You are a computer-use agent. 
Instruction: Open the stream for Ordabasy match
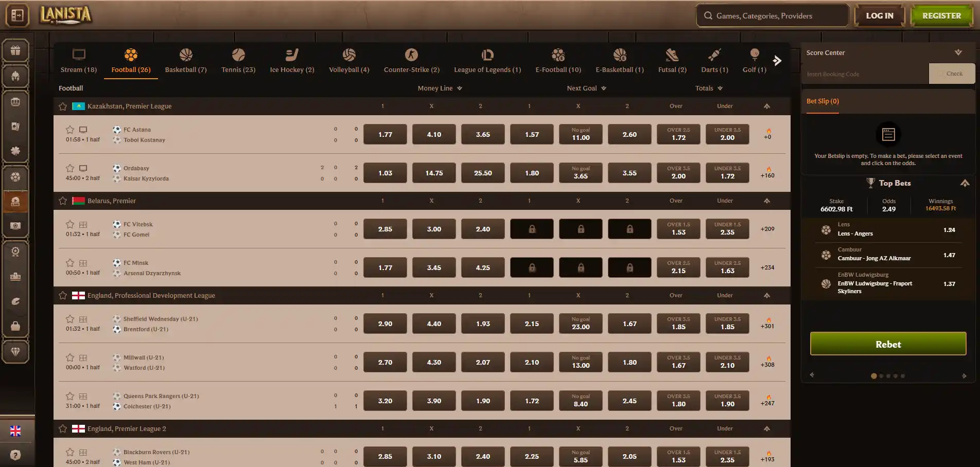83,168
